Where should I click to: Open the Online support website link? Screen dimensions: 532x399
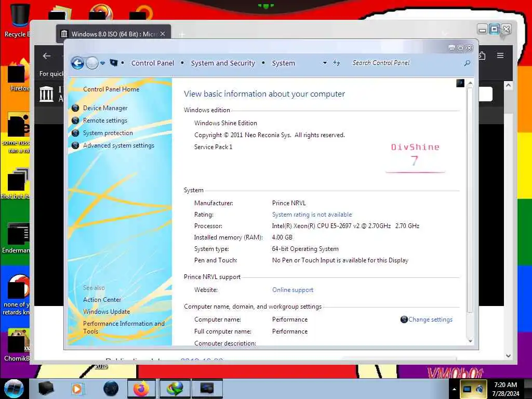pos(292,290)
